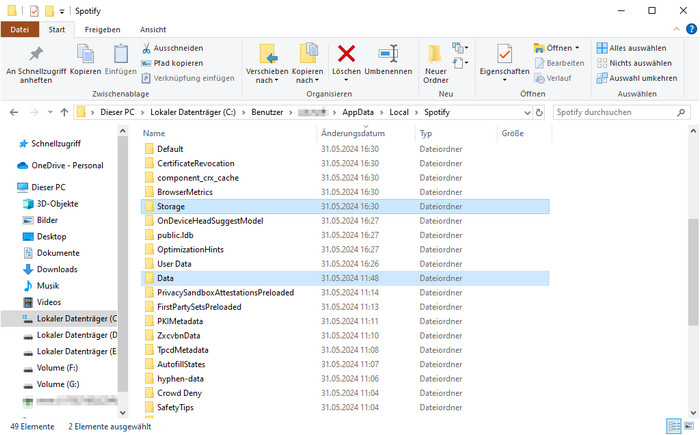Open Kopieren nach dropdown
700x435 pixels.
point(307,80)
